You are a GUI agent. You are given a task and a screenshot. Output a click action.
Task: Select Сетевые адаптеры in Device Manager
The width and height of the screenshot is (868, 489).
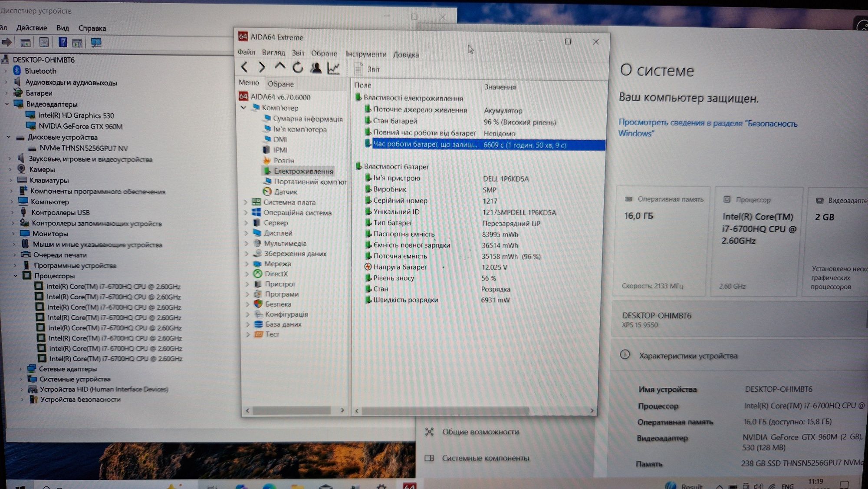pos(62,369)
